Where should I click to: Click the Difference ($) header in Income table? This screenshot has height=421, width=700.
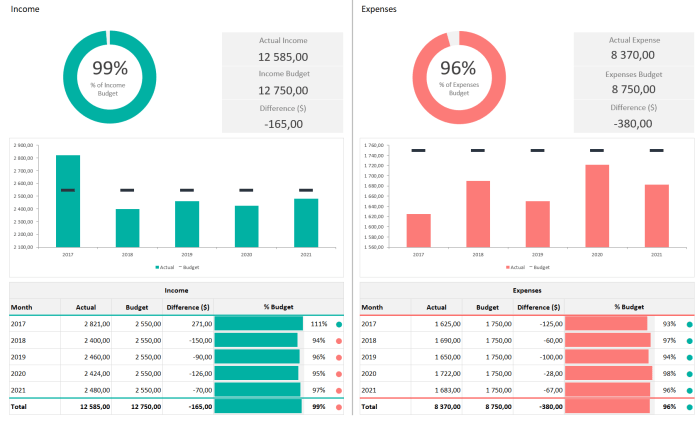pyautogui.click(x=188, y=308)
